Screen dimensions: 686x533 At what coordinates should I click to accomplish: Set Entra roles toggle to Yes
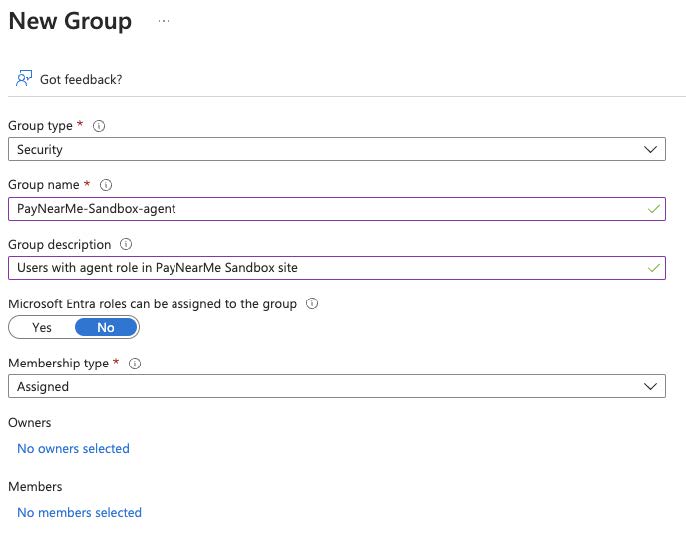(42, 327)
